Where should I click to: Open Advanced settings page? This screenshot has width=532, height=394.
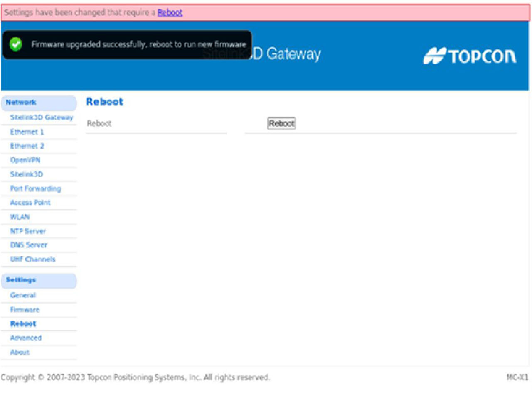pos(26,338)
